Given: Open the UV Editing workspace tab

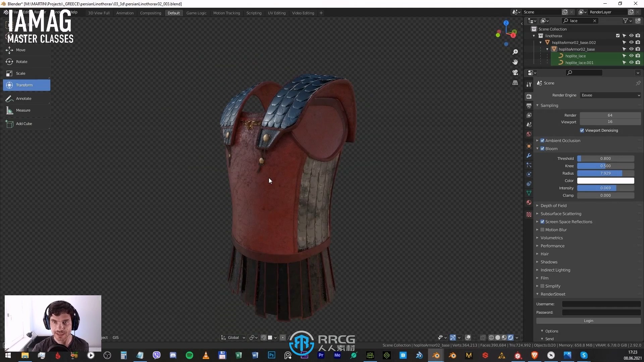Looking at the screenshot, I should click(x=277, y=13).
